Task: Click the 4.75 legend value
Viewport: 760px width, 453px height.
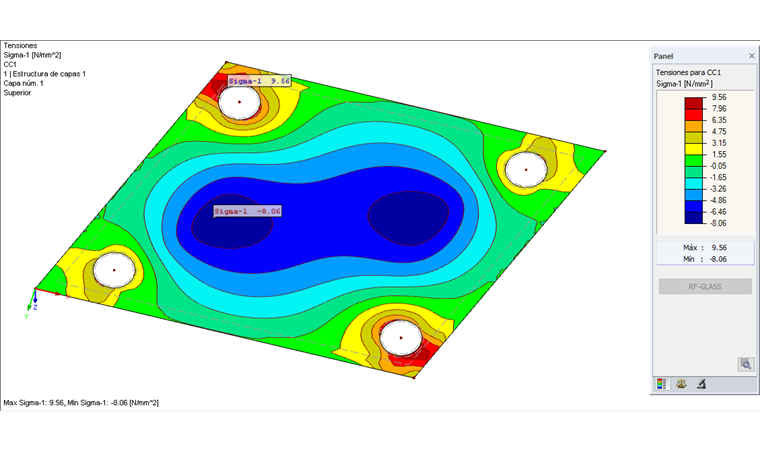Action: 719,131
